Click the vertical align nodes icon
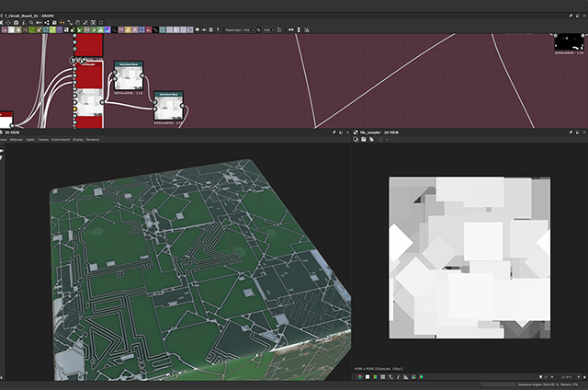Screen dimensions: 588x390 coord(299,29)
